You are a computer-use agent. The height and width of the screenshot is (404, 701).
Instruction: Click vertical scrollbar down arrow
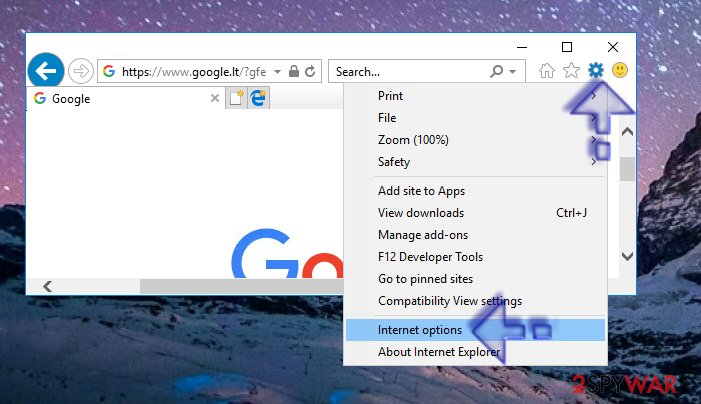627,256
